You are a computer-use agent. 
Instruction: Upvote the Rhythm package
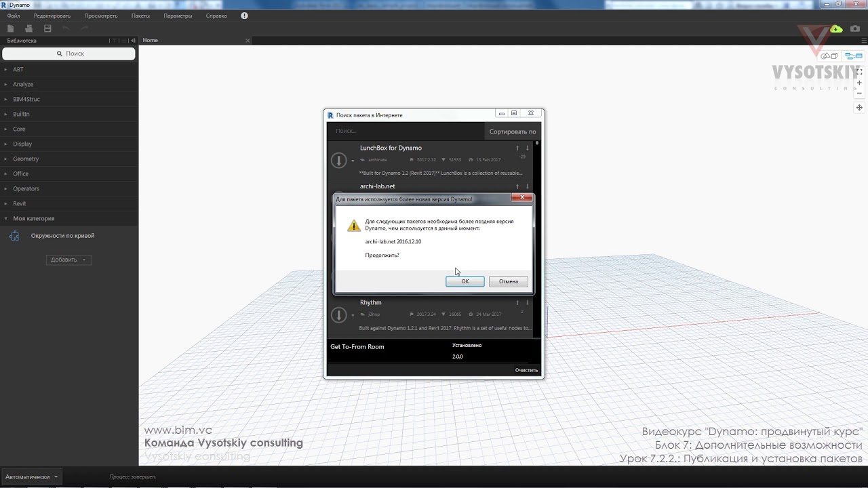[517, 302]
